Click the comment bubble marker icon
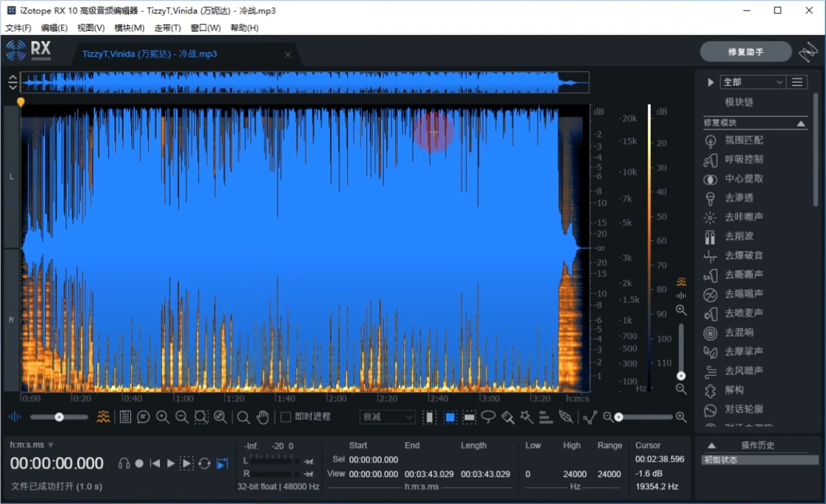This screenshot has width=826, height=504. pos(144,417)
